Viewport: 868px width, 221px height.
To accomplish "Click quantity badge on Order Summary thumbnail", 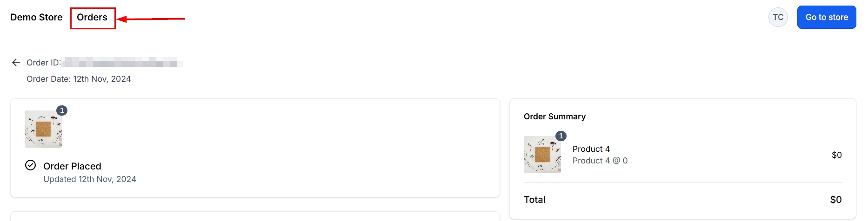I will 561,136.
